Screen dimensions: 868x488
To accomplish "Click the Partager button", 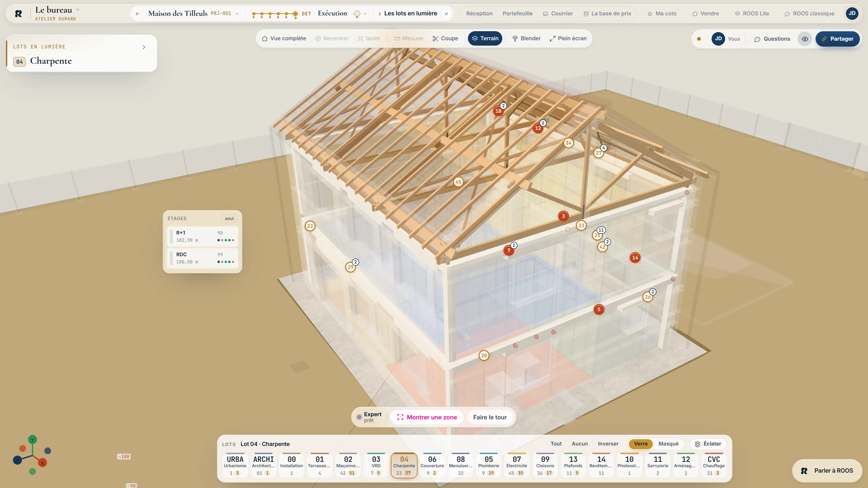I will pyautogui.click(x=837, y=39).
